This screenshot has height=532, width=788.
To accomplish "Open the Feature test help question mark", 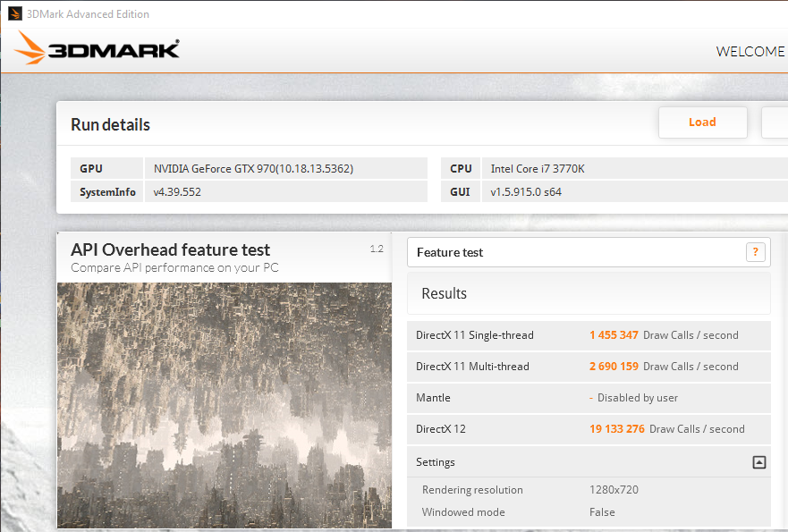I will (755, 252).
